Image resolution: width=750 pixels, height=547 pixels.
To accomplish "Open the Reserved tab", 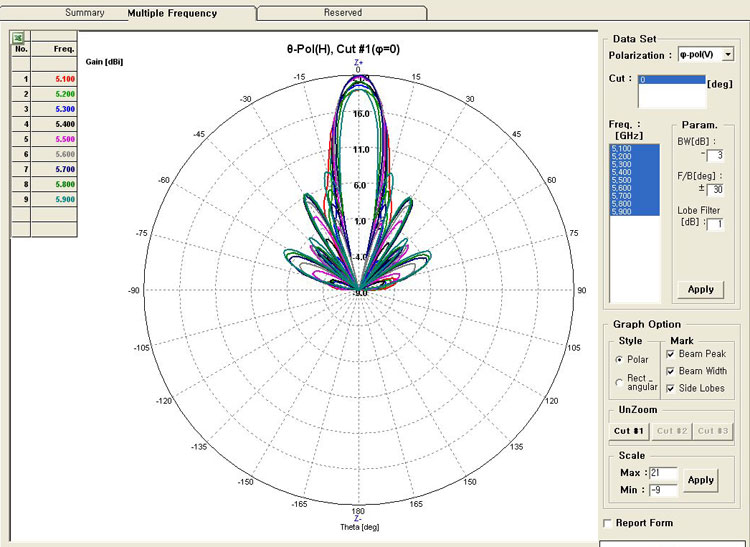I will (342, 13).
